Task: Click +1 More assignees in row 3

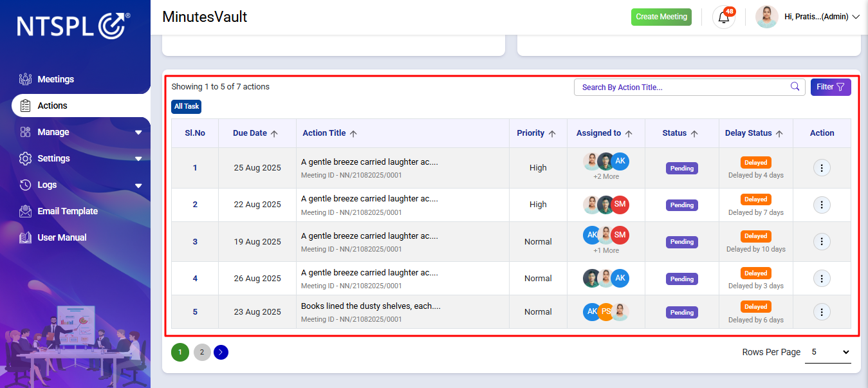Action: pos(606,250)
